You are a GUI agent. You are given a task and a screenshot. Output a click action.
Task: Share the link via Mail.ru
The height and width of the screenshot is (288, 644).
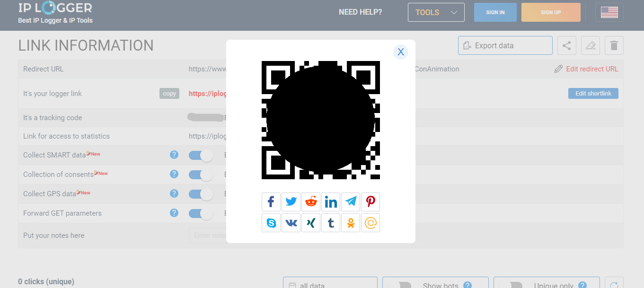tap(371, 223)
